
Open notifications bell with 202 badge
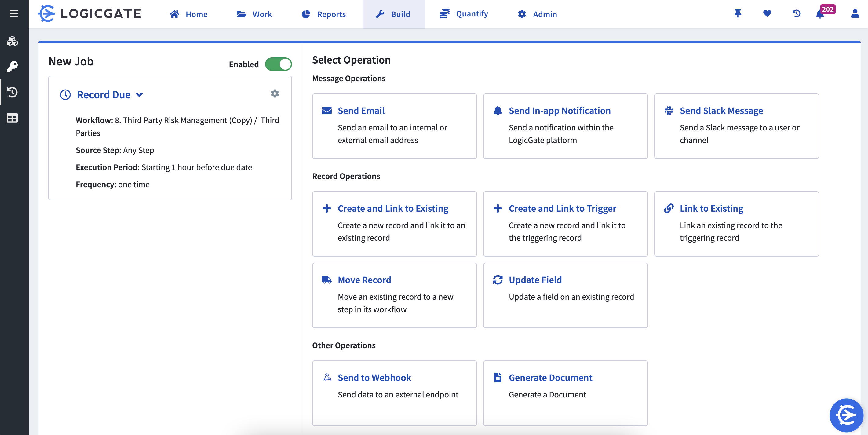820,14
